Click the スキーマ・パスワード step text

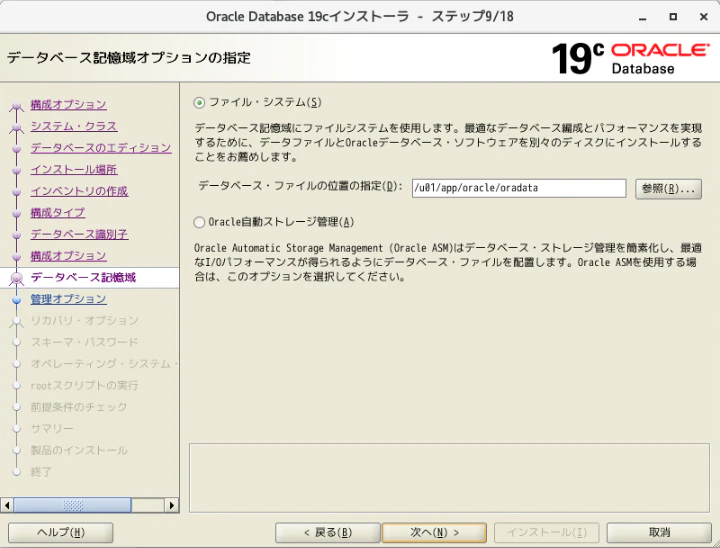pyautogui.click(x=84, y=342)
